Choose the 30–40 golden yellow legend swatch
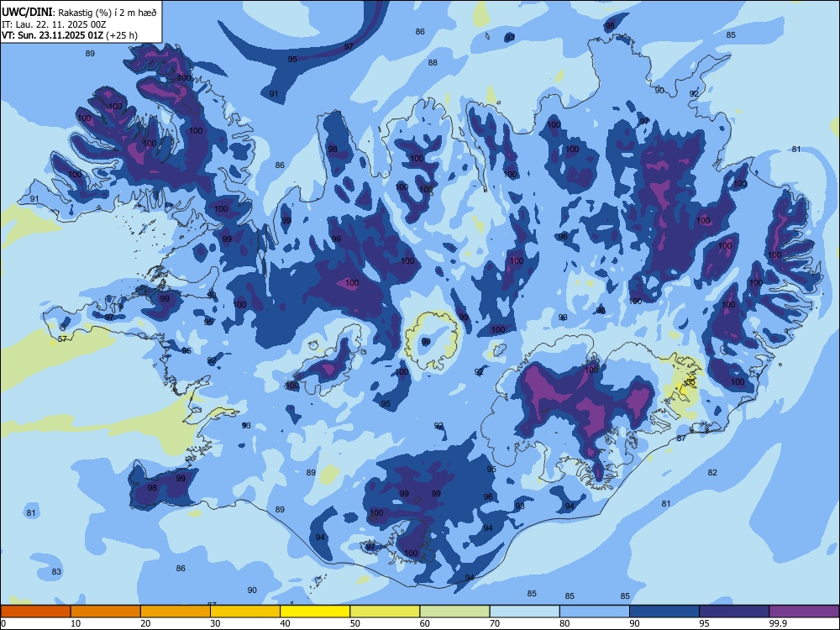840x630 pixels. 245,612
